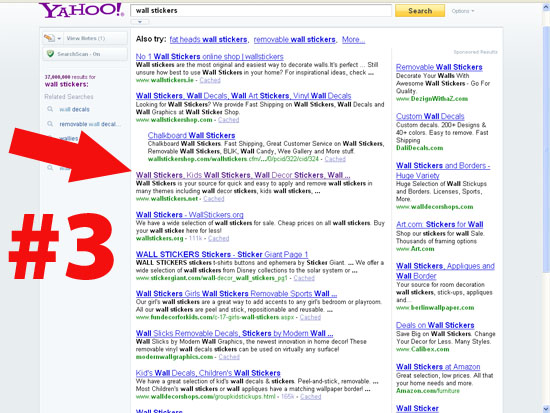Open Wall Stickers - WallStickers.org result
This screenshot has width=550, height=413.
[x=189, y=215]
